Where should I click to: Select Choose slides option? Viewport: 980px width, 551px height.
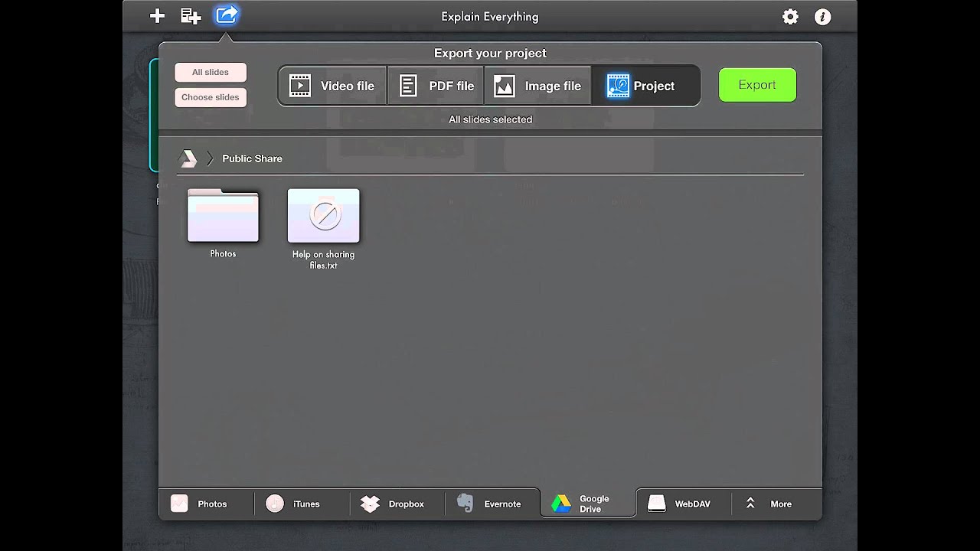(211, 97)
